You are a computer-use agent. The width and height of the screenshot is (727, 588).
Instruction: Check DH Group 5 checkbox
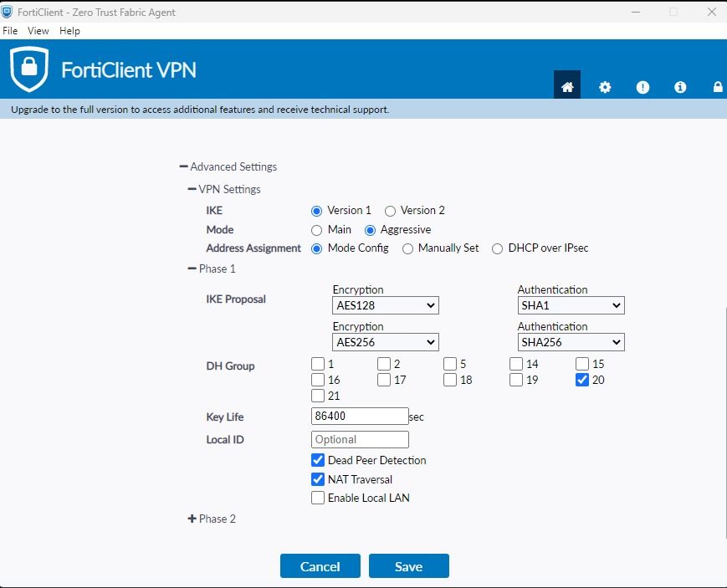[x=450, y=364]
